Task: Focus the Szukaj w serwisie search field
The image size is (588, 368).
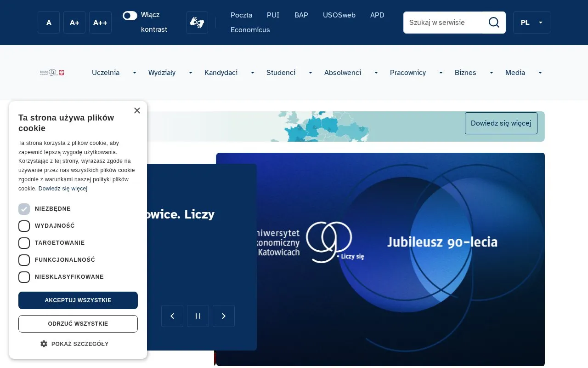Action: 443,23
